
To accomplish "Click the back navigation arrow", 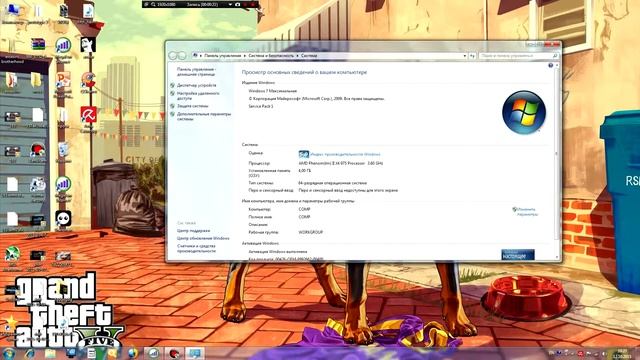I will click(x=173, y=56).
